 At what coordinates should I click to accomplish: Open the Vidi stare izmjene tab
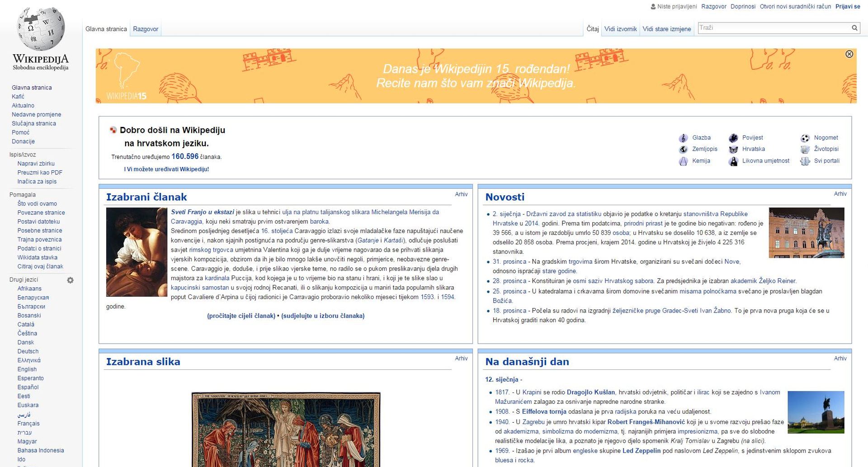point(667,29)
